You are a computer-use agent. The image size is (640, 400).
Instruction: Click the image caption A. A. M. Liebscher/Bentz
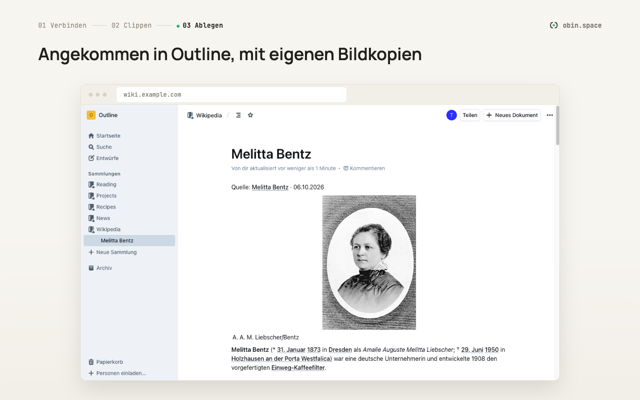click(x=265, y=337)
